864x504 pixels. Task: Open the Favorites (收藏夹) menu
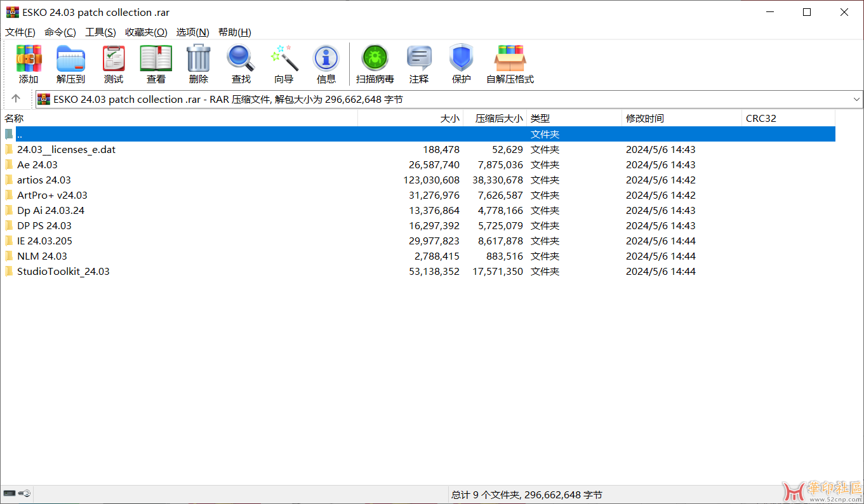point(146,32)
